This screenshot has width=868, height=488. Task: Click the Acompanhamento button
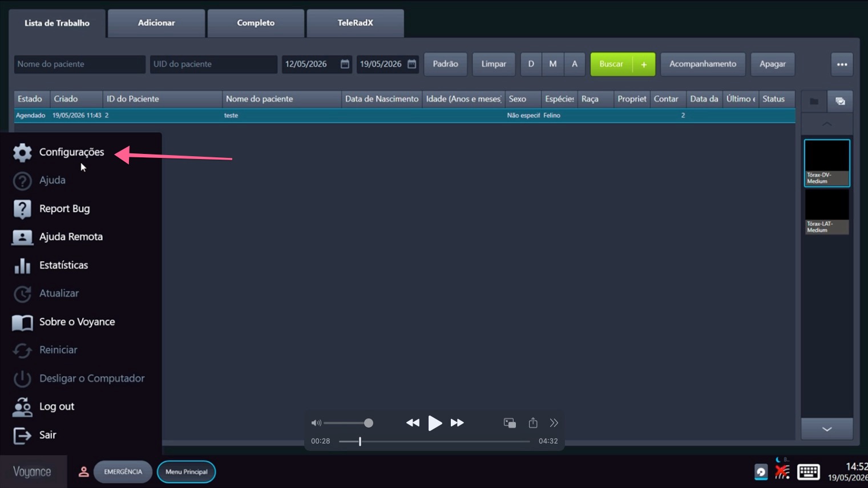coord(703,64)
